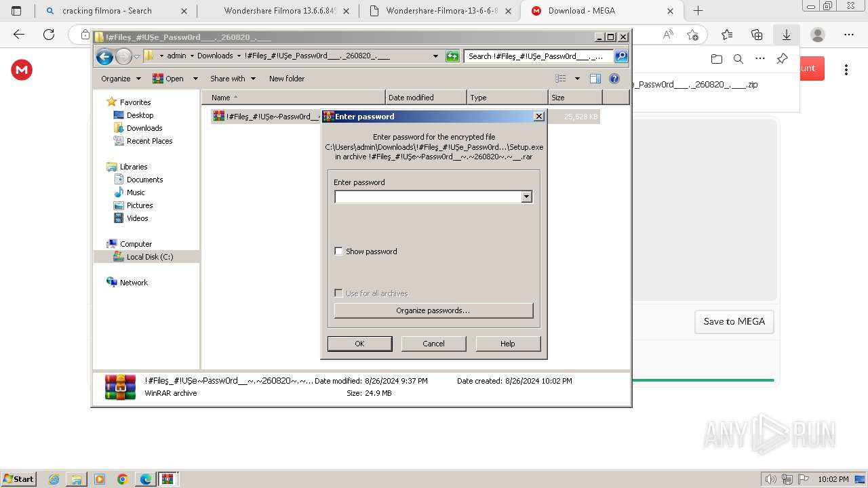Open browser Collections icon

point(757,35)
